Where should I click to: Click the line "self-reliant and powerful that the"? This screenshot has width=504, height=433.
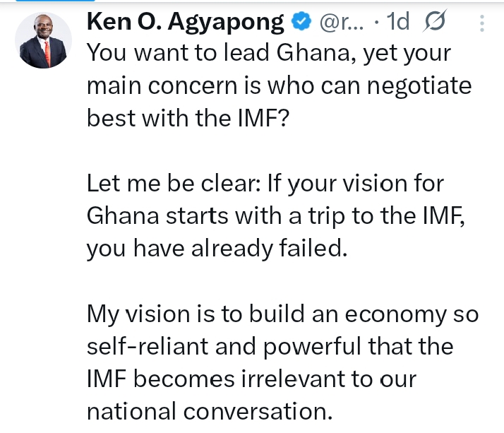(270, 347)
